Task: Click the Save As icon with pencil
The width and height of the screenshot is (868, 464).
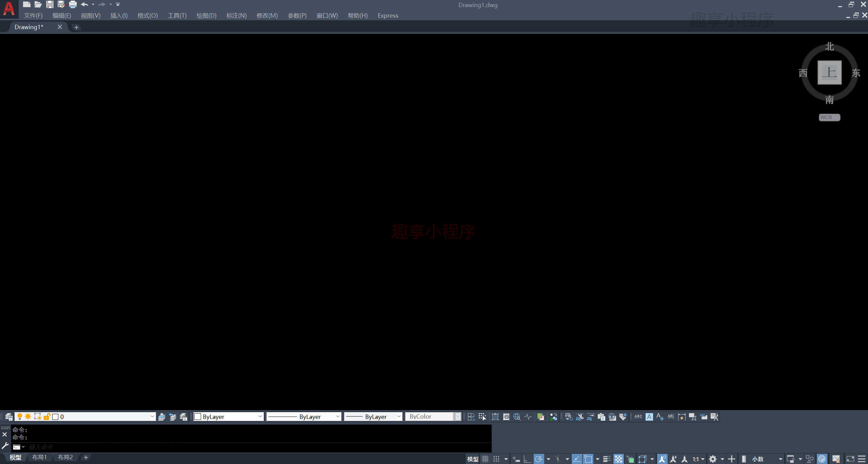Action: click(x=61, y=4)
